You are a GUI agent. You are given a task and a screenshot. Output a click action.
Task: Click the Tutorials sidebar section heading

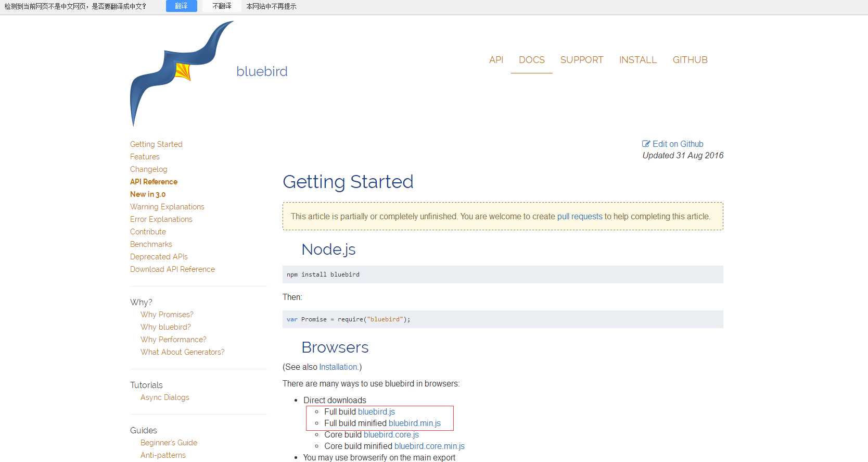pyautogui.click(x=146, y=385)
